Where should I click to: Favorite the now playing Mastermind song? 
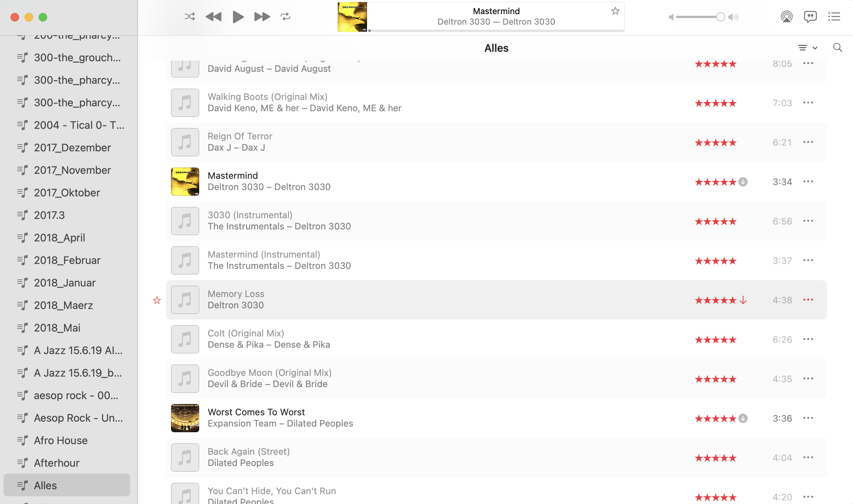[615, 11]
